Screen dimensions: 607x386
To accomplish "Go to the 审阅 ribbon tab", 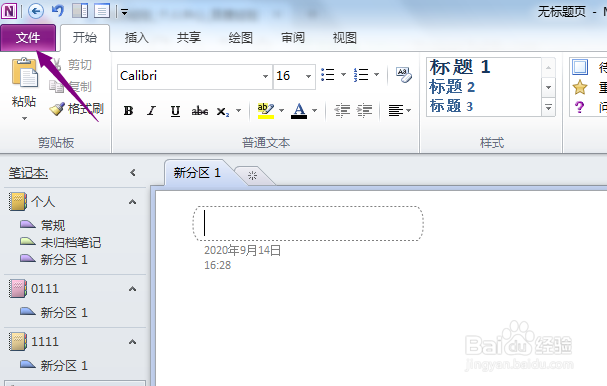I will click(293, 38).
